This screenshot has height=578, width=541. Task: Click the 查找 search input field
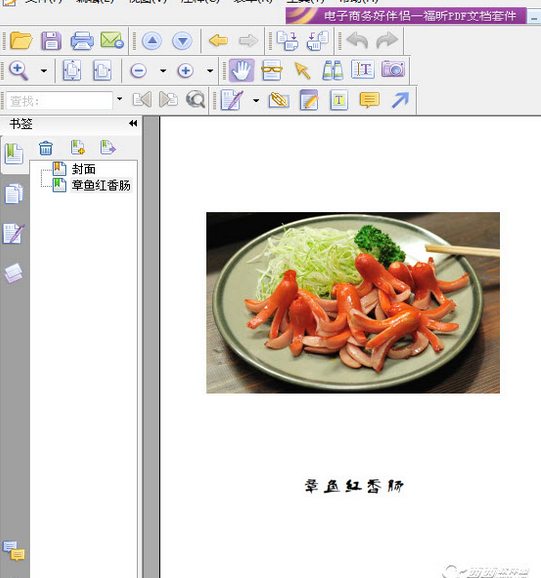(59, 100)
